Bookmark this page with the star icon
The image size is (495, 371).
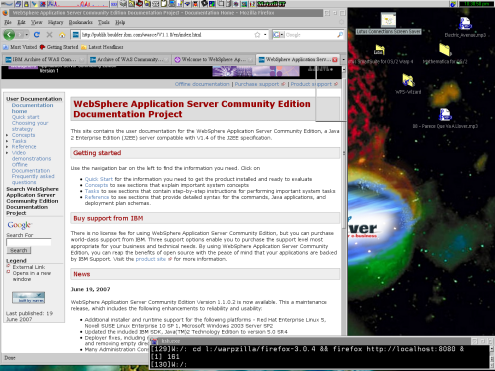pos(257,35)
